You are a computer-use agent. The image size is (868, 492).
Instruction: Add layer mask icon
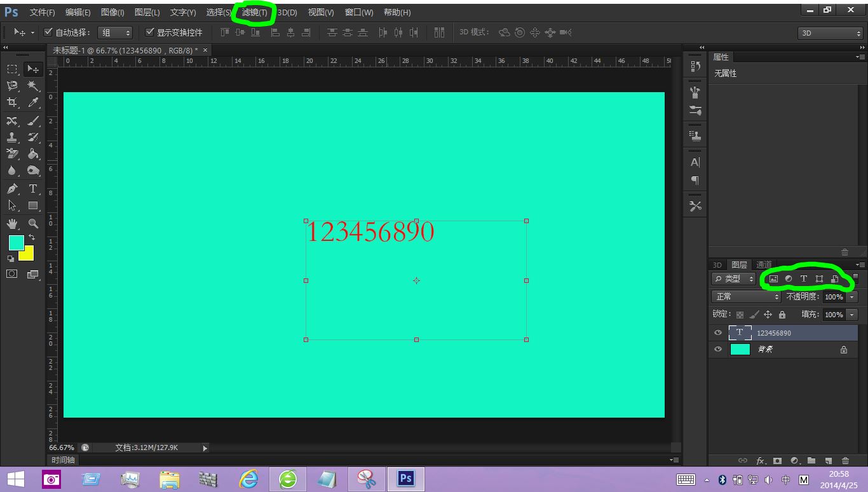pyautogui.click(x=777, y=461)
